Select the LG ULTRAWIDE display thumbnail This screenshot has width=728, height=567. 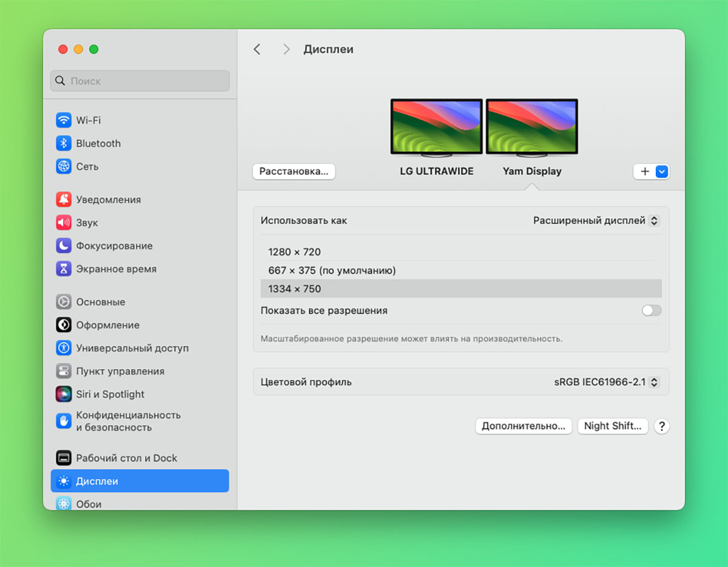coord(436,127)
